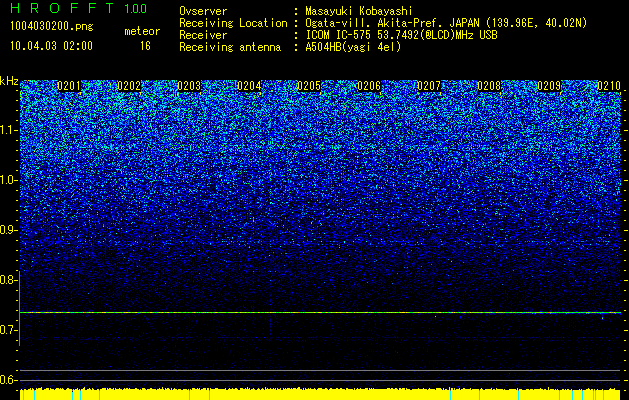Screen dimensions: 629x400
Task: Select the 1.0 frequency axis label
Action: [x=9, y=180]
